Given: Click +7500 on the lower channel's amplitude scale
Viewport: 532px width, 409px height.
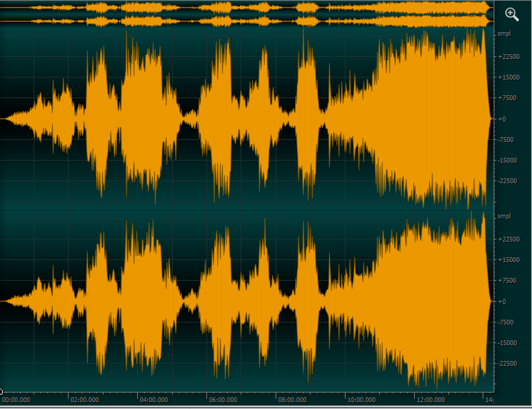Looking at the screenshot, I should point(507,281).
